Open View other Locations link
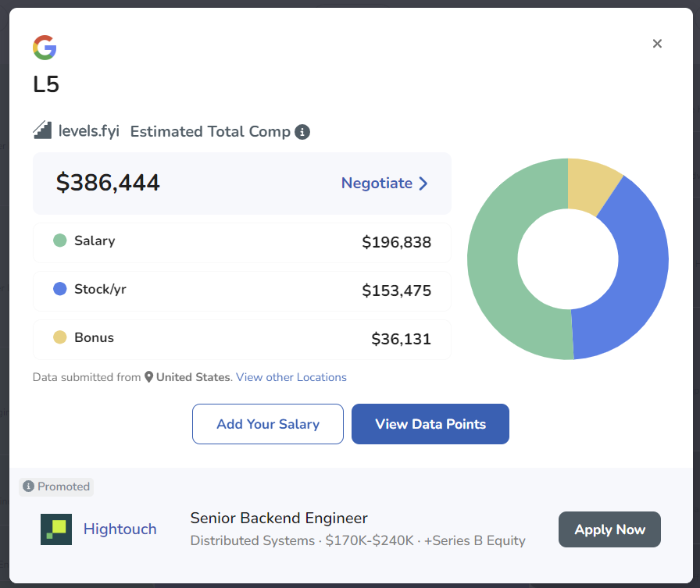The image size is (700, 588). (291, 377)
